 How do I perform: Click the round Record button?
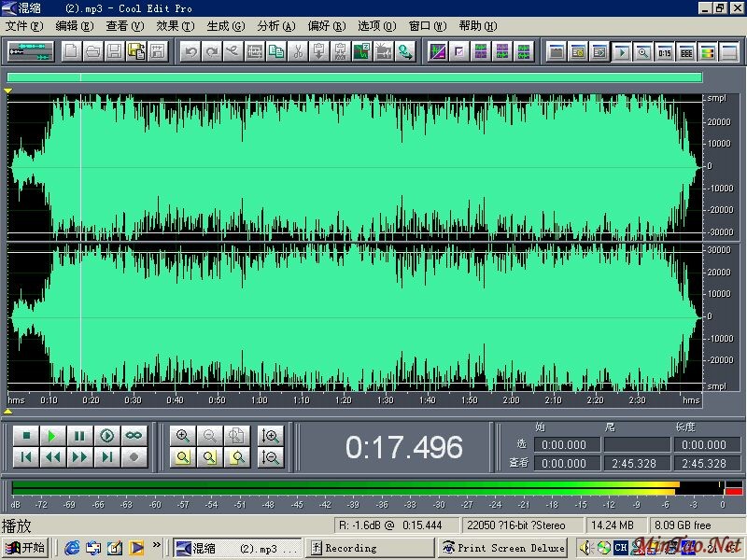click(134, 457)
